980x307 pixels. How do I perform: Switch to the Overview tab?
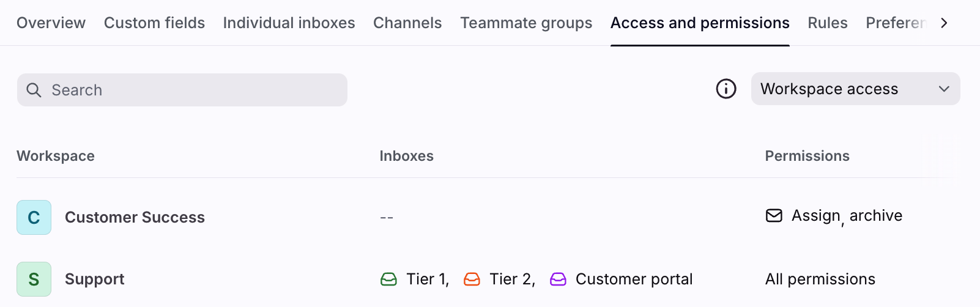51,23
